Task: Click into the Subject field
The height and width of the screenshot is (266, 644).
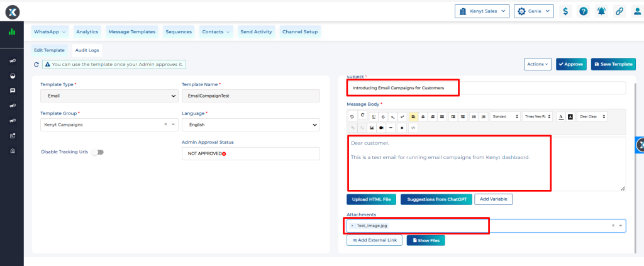Action: [x=486, y=88]
